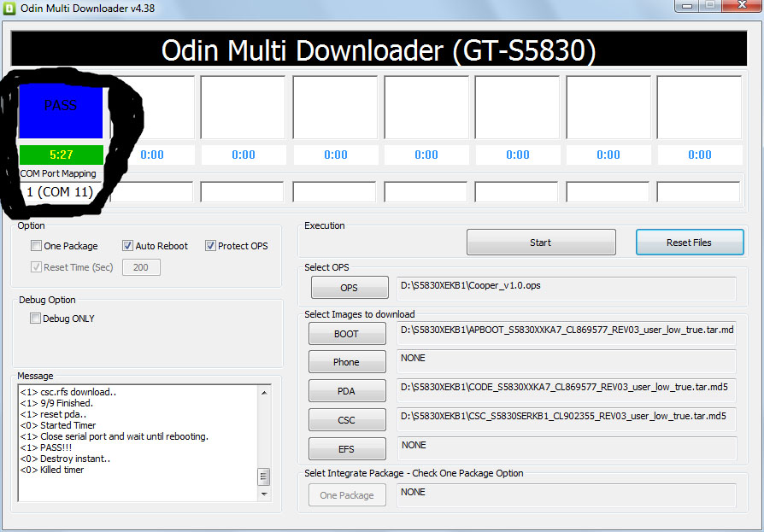Image resolution: width=764 pixels, height=532 pixels.
Task: Click the Cooper_v1.0.ops path field
Action: (x=567, y=289)
